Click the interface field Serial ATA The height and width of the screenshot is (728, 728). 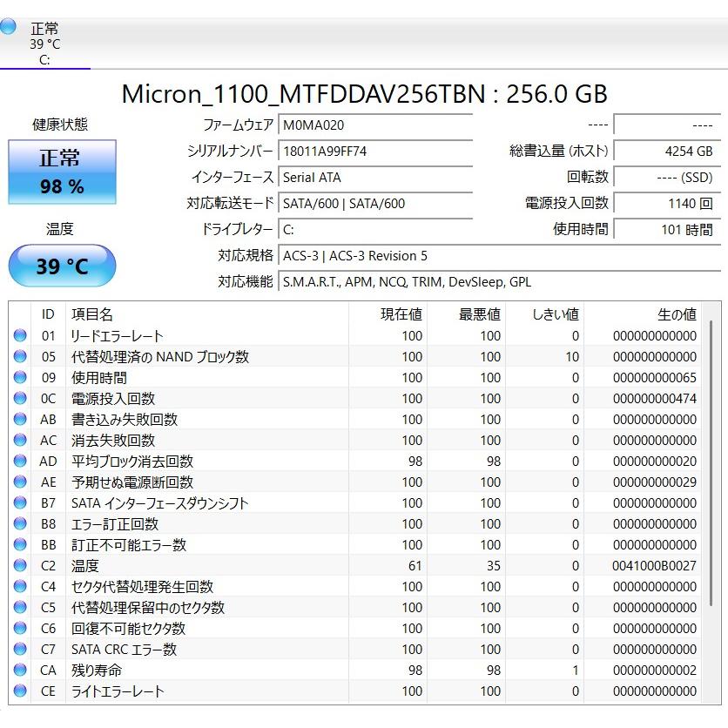pos(375,178)
